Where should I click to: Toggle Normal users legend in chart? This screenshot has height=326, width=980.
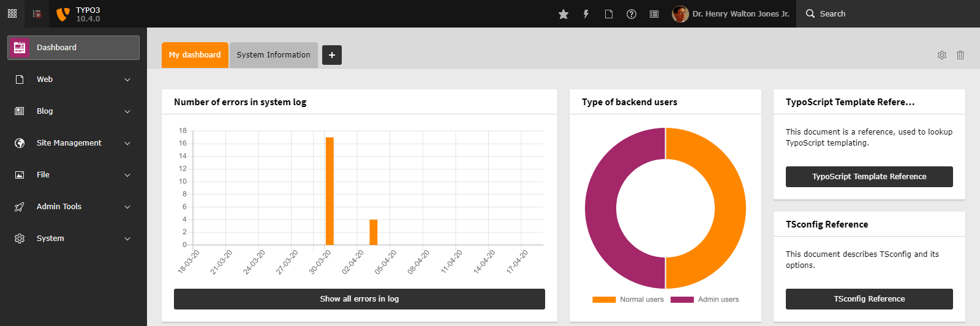(628, 300)
